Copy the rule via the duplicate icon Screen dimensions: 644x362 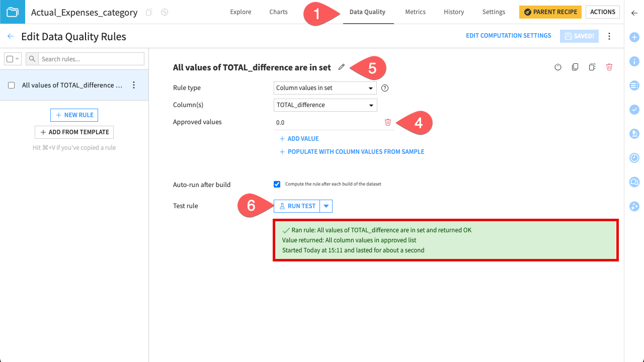point(575,66)
